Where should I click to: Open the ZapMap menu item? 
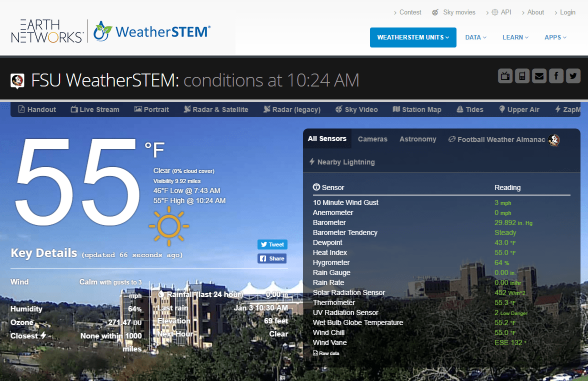pos(568,109)
